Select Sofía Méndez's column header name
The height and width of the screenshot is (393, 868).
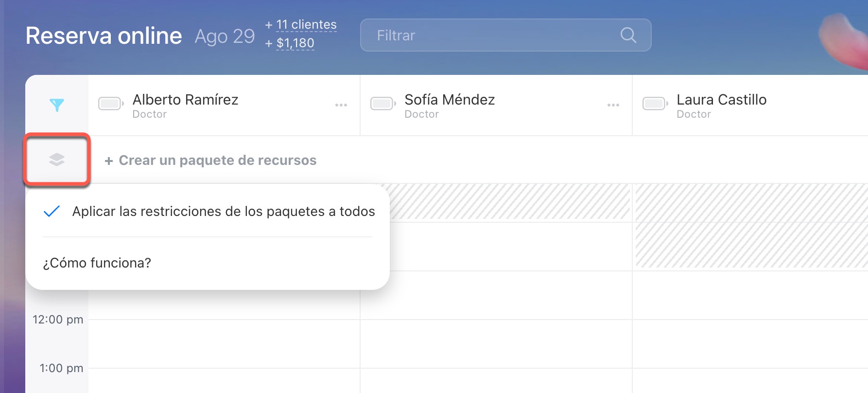click(x=450, y=100)
